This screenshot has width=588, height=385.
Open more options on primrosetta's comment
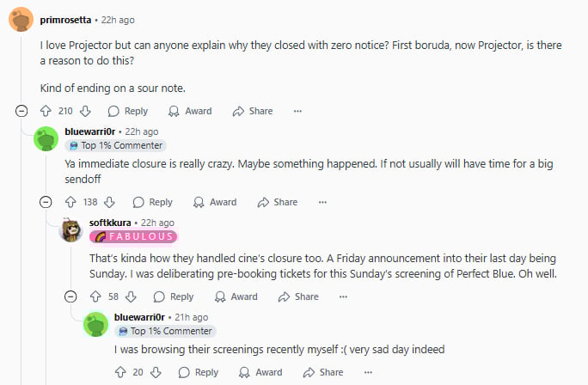pyautogui.click(x=297, y=111)
